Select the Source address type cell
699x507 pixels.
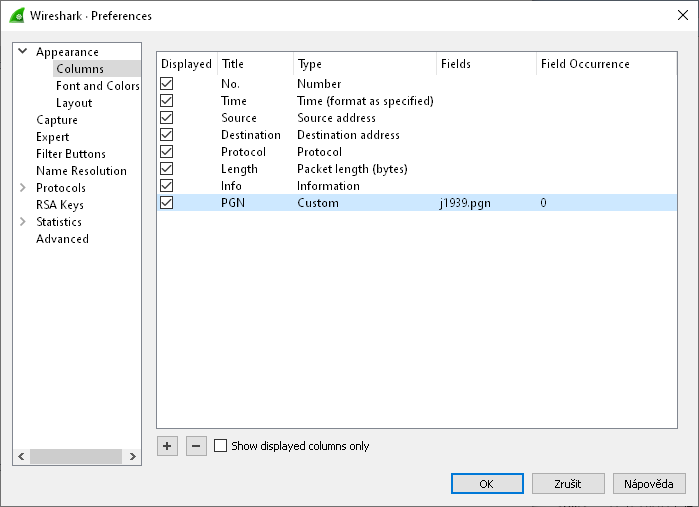[x=336, y=118]
